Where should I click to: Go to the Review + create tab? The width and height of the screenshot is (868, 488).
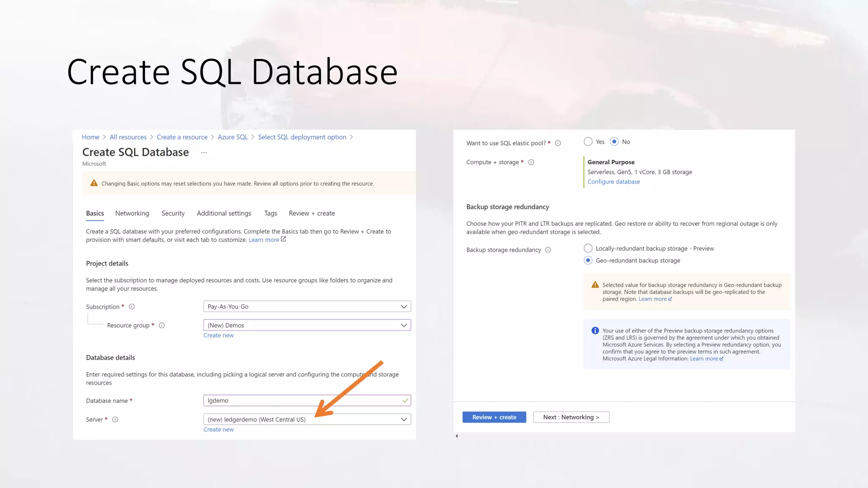click(x=312, y=213)
